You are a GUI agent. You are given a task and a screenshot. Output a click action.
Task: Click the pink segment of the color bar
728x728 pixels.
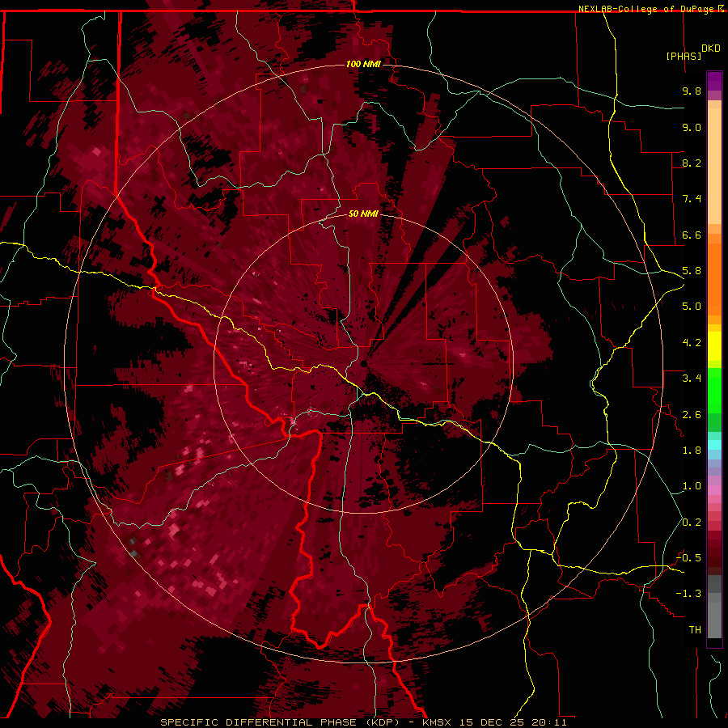click(x=714, y=490)
